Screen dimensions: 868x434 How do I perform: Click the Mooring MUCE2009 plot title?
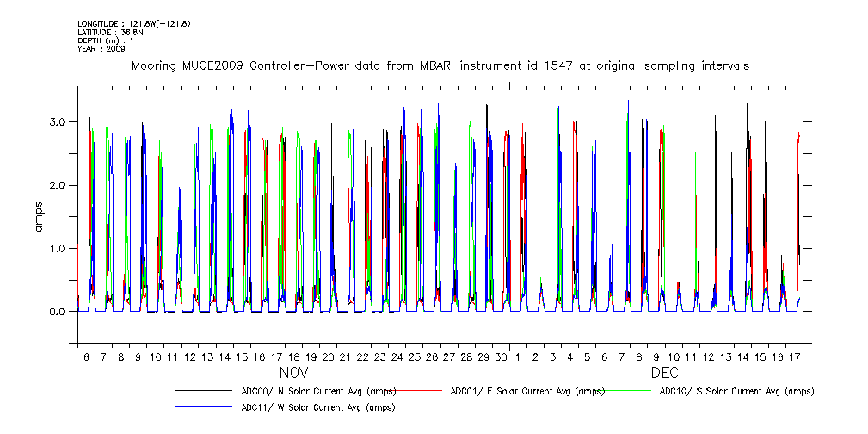(440, 65)
